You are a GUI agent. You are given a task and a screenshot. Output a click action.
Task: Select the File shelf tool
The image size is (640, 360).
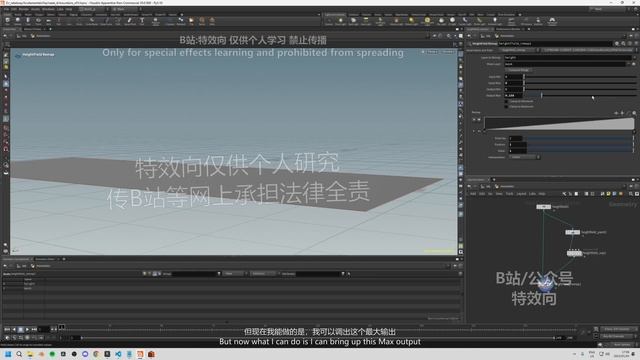click(x=191, y=21)
